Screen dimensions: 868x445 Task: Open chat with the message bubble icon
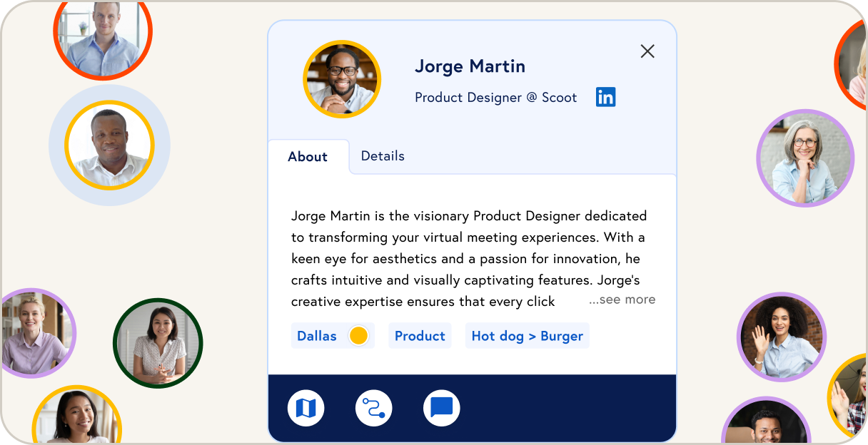(x=442, y=409)
